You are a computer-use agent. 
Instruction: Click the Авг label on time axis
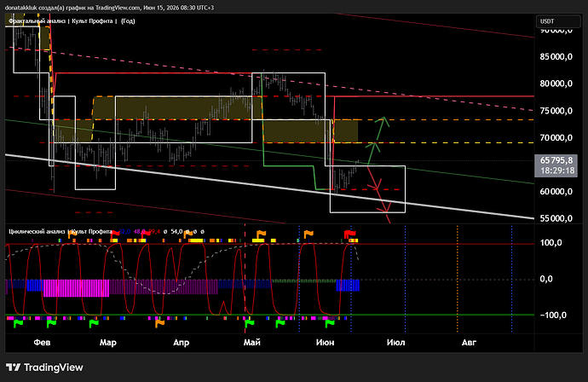pyautogui.click(x=469, y=342)
